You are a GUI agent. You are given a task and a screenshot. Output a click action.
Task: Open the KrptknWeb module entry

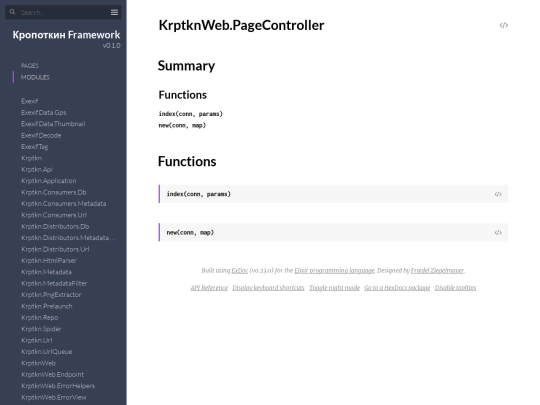[38, 363]
